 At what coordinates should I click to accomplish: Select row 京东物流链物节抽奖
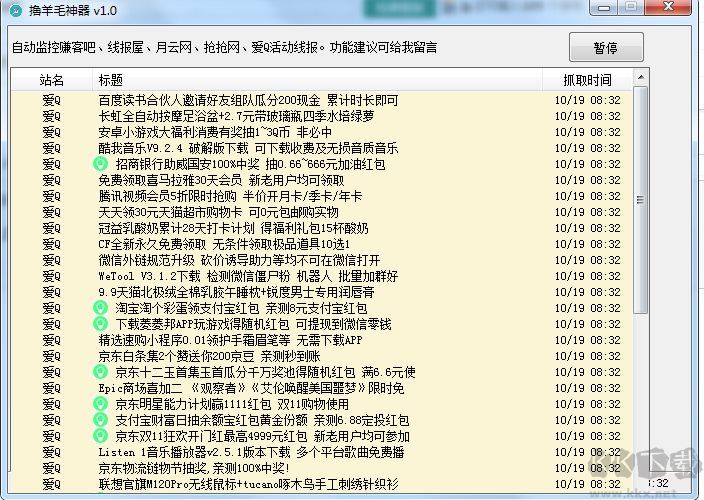pos(322,468)
